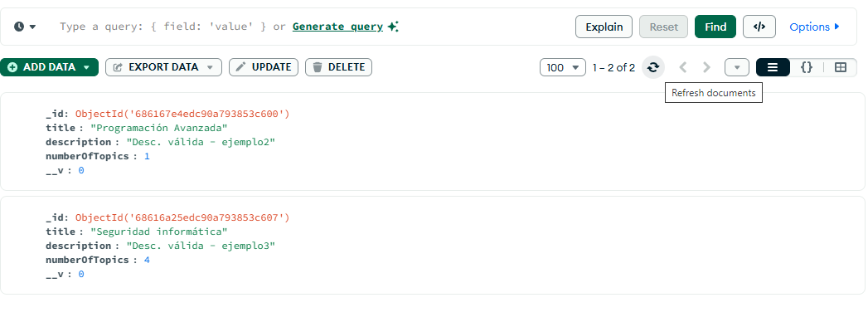The width and height of the screenshot is (868, 317).
Task: Open the ADD DATA dropdown
Action: pos(49,67)
